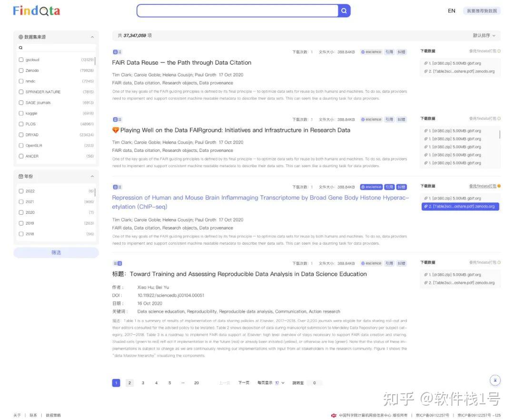Click the paperclip icon before dr380.zip download link
Screen dimensions: 514x420
click(x=425, y=63)
